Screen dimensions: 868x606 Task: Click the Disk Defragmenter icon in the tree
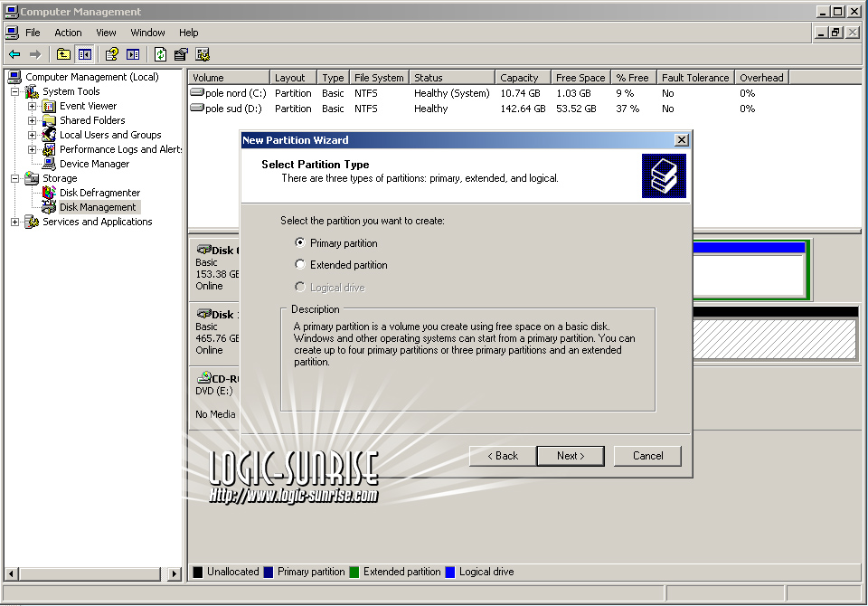pyautogui.click(x=49, y=193)
